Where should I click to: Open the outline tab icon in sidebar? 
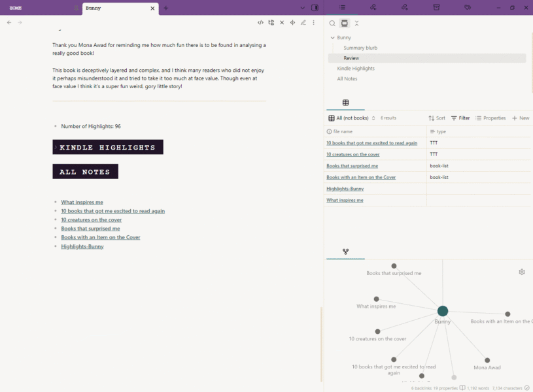point(342,8)
